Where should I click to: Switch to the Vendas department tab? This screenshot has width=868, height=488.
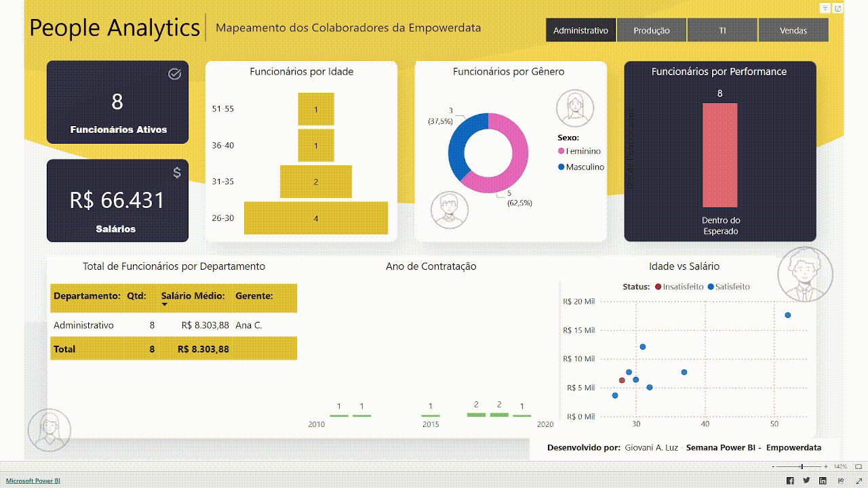pos(793,30)
